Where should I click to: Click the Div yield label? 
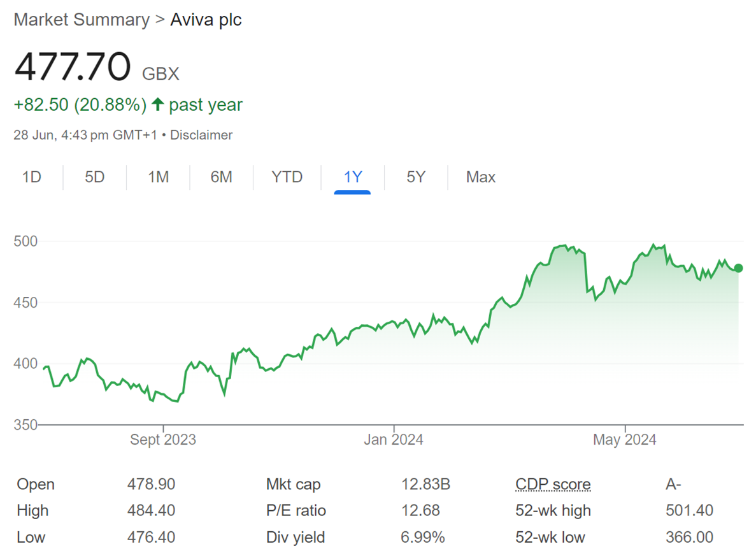[x=296, y=538]
